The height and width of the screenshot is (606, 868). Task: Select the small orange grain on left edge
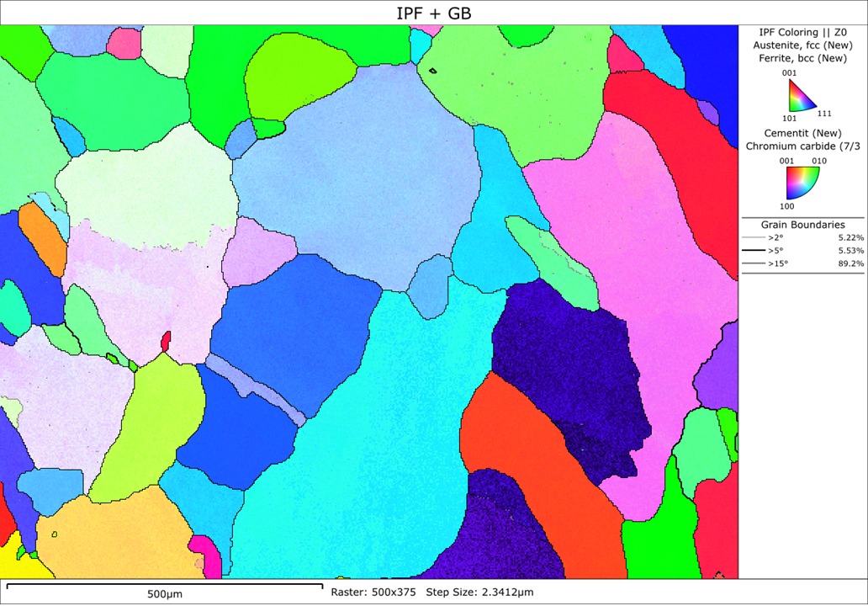[43, 239]
